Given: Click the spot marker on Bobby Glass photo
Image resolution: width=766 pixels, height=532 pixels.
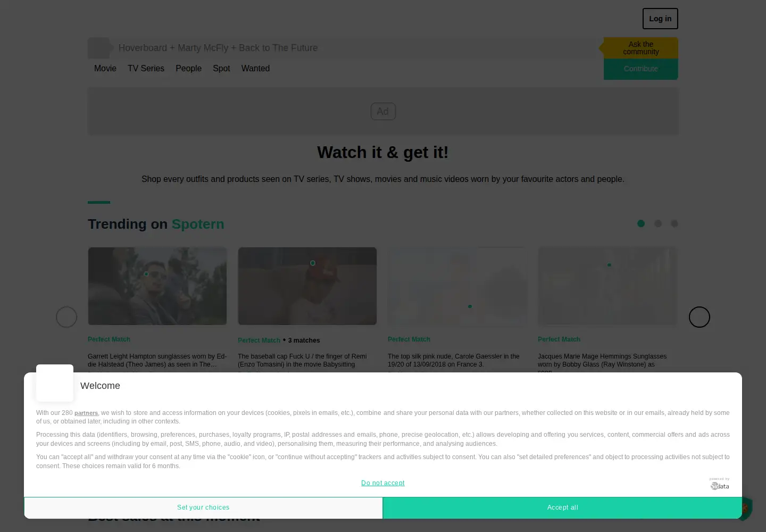Looking at the screenshot, I should [x=610, y=265].
